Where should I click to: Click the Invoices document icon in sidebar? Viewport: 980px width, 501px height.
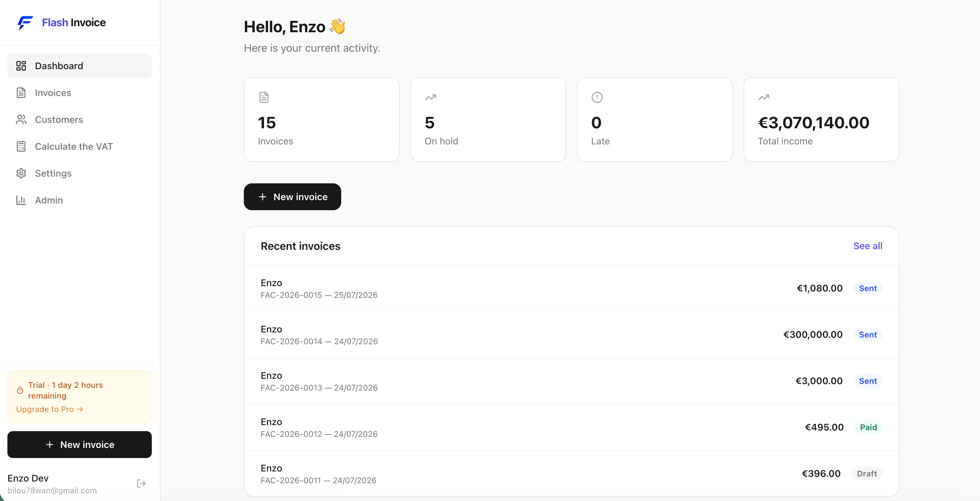pyautogui.click(x=21, y=93)
